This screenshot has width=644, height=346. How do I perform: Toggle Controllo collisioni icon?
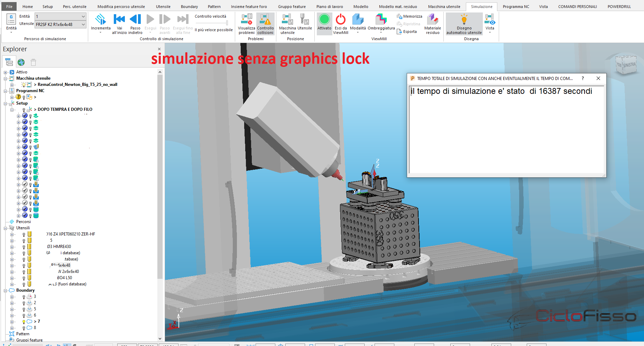[265, 20]
